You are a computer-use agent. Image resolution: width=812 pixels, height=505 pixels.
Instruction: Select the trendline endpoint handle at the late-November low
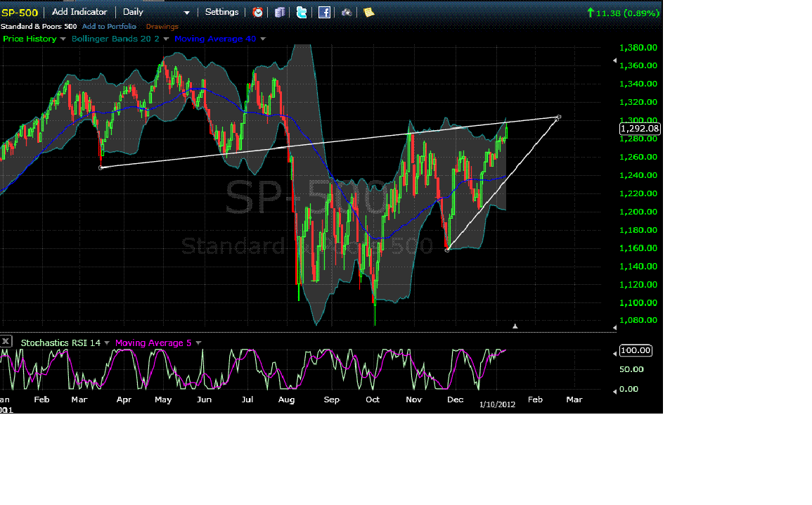coord(447,250)
